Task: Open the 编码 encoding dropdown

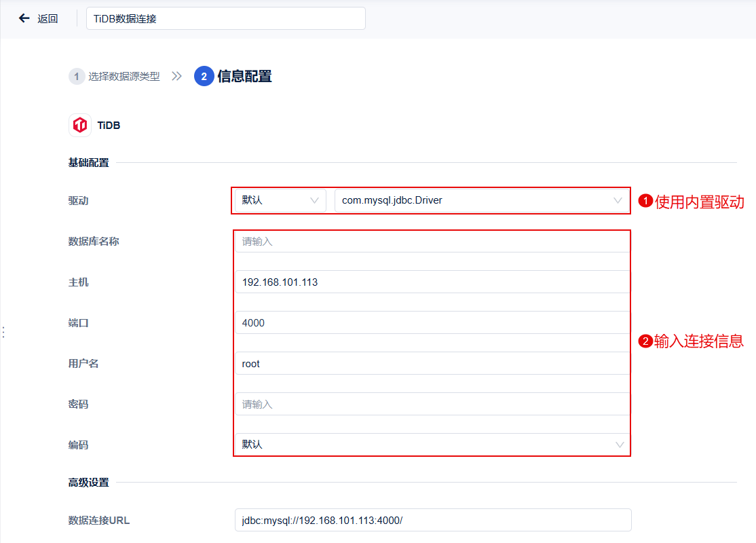Action: pyautogui.click(x=432, y=445)
